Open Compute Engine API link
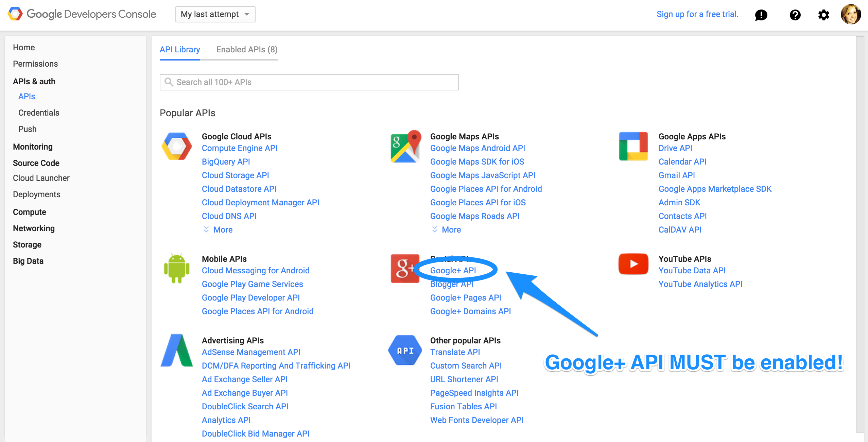This screenshot has width=868, height=442. point(240,148)
